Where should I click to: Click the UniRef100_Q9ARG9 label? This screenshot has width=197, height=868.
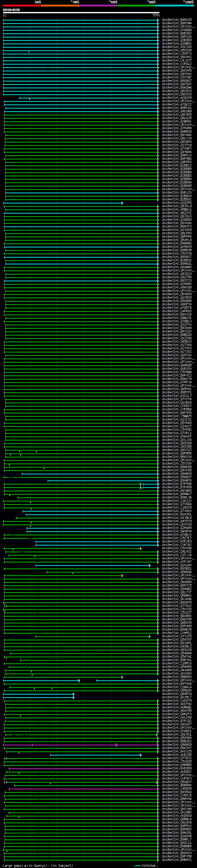(x=177, y=474)
